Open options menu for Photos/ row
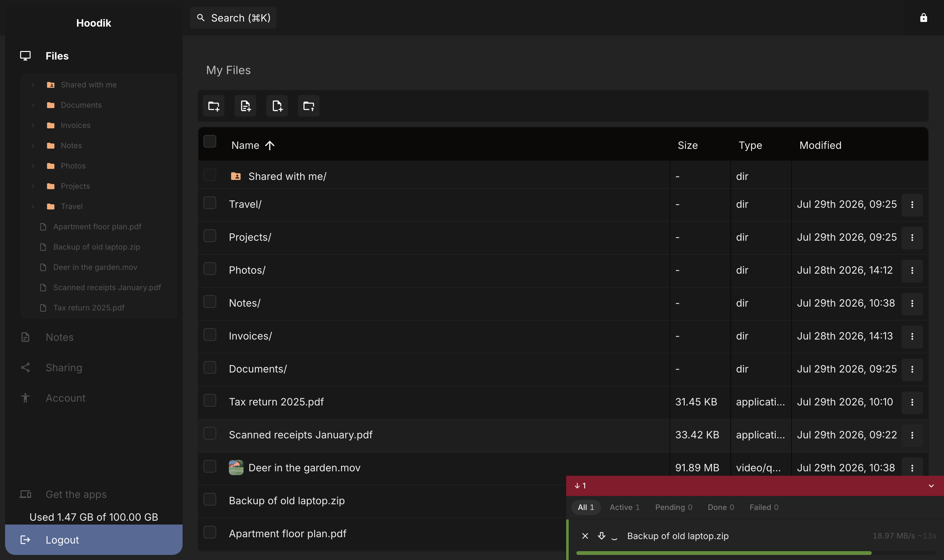This screenshot has width=944, height=560. 912,270
